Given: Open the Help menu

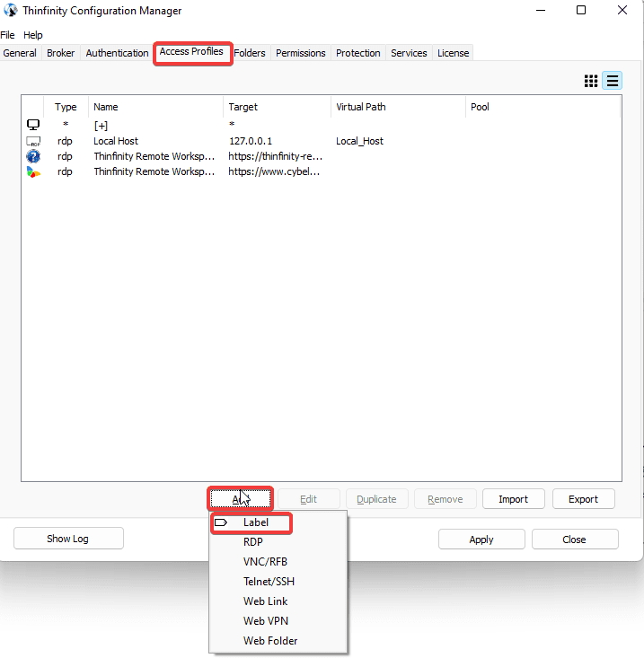Looking at the screenshot, I should (x=32, y=35).
